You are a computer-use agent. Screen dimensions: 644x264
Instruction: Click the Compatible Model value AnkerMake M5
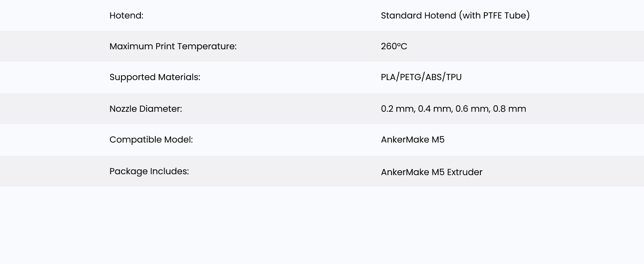pyautogui.click(x=413, y=139)
